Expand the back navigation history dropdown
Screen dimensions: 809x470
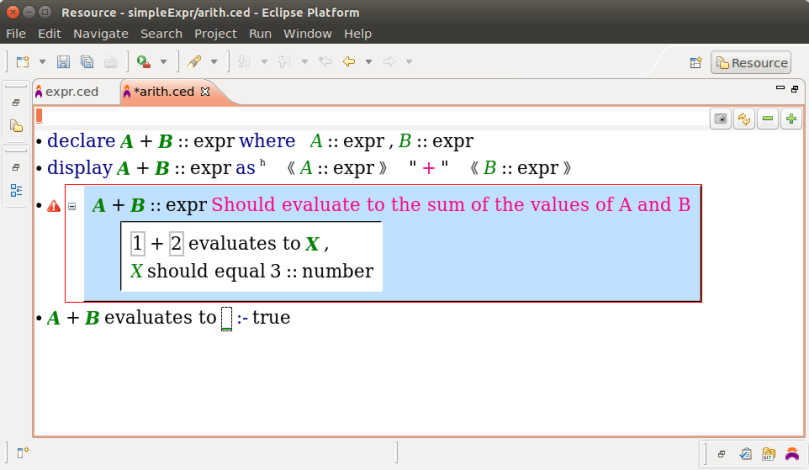(x=368, y=62)
